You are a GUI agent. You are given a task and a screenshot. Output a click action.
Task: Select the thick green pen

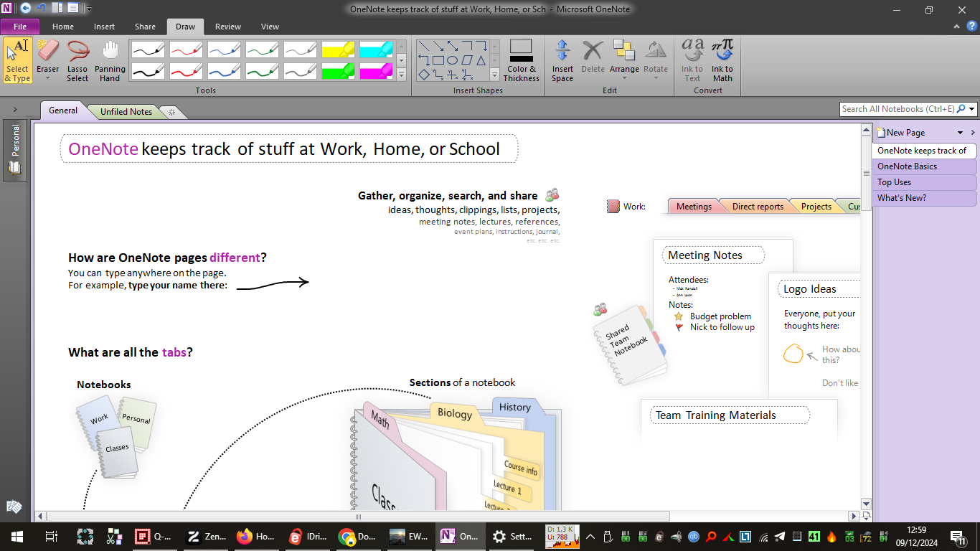[x=262, y=71]
